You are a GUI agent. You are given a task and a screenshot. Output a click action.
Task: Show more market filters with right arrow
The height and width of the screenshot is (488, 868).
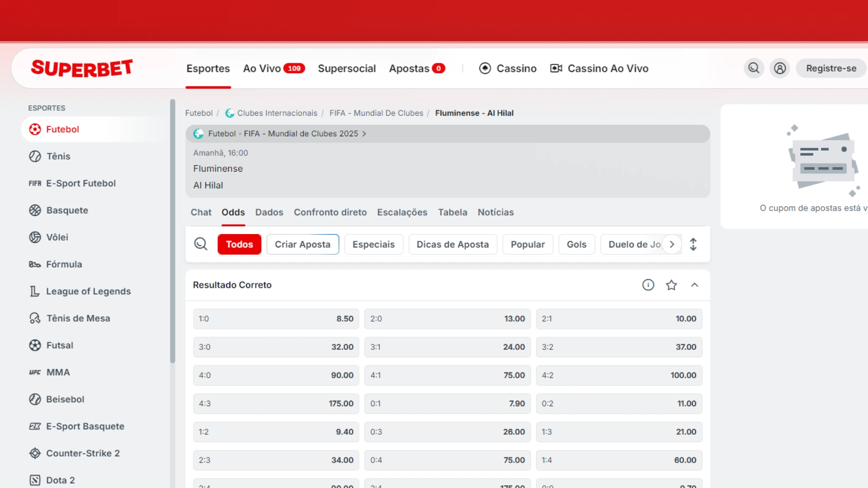672,244
